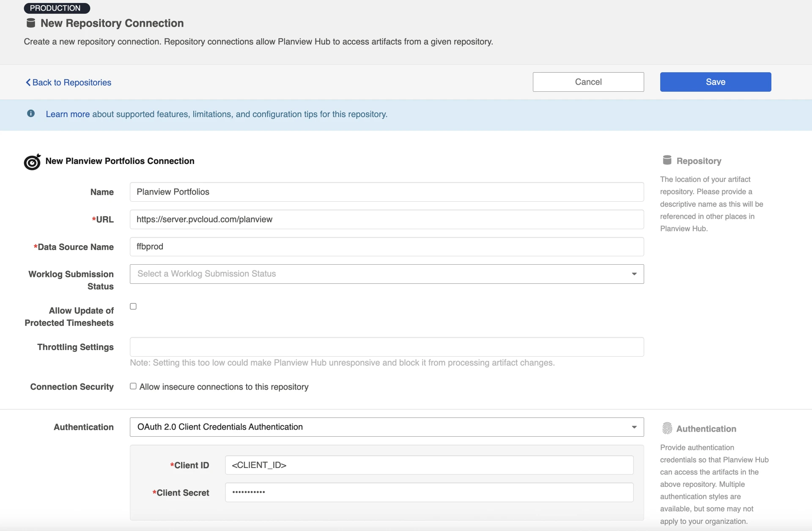The image size is (812, 531).
Task: Click the Client Secret password field
Action: [x=429, y=493]
